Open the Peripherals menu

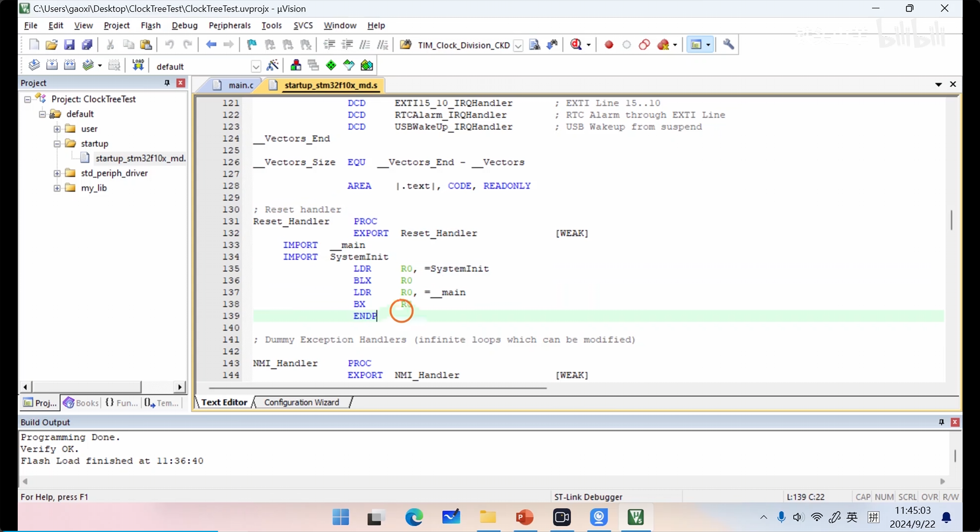[229, 25]
